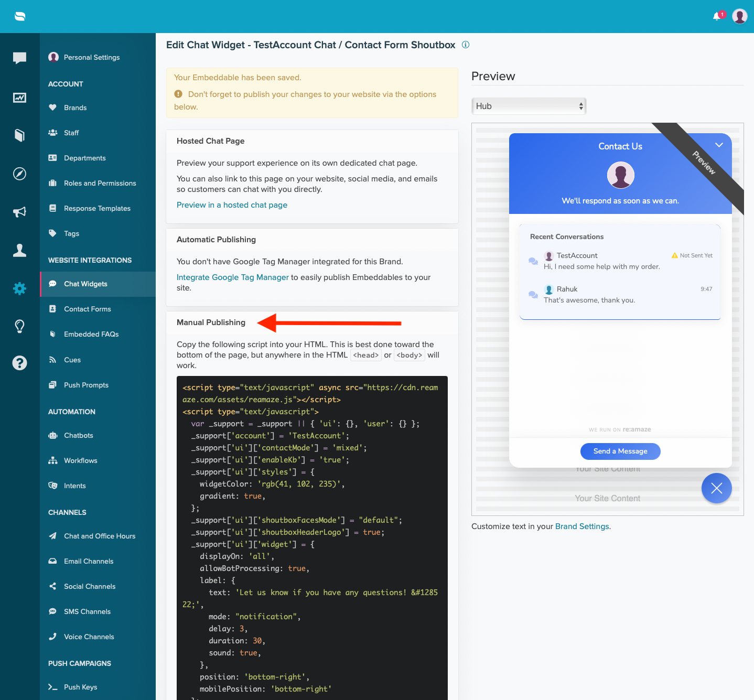This screenshot has height=700, width=754.
Task: Open the notifications bell icon
Action: [x=717, y=16]
